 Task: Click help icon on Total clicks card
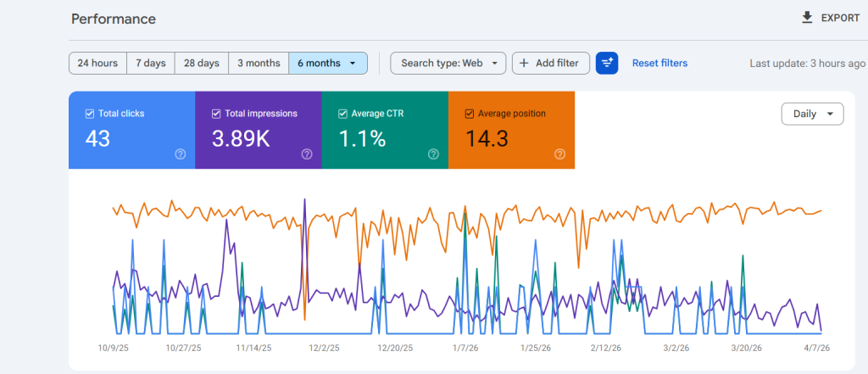coord(180,154)
